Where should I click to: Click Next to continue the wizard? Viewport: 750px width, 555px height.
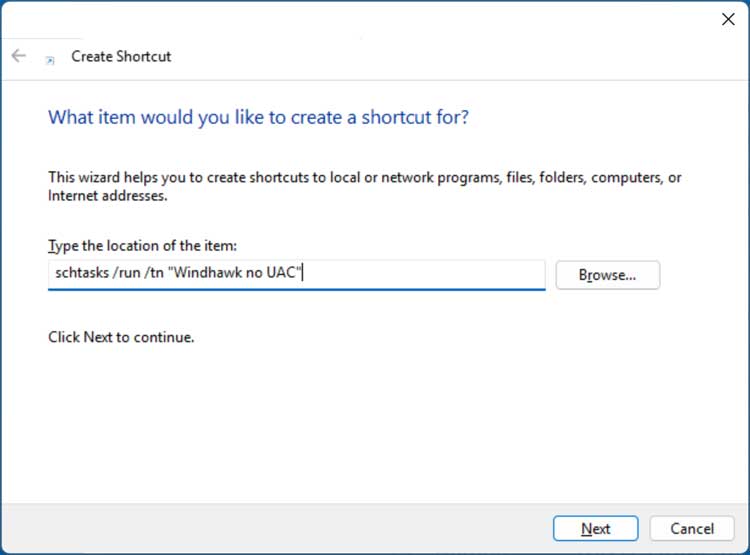[596, 528]
